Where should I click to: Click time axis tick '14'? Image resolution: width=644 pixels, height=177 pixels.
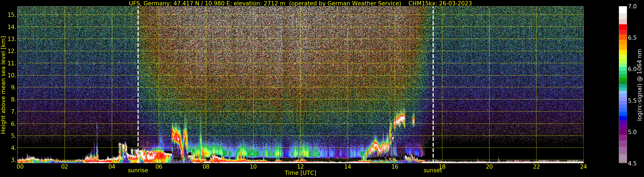click(x=347, y=167)
